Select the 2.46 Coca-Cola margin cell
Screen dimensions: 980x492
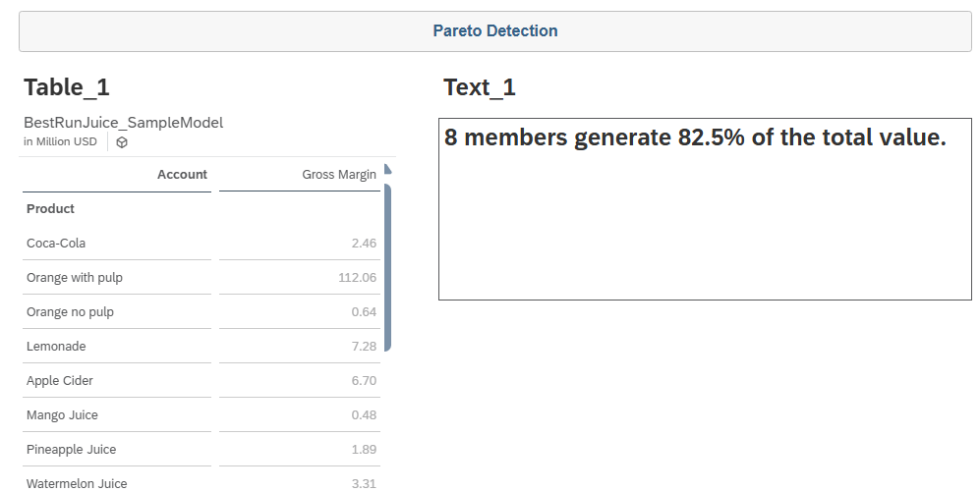coord(364,244)
